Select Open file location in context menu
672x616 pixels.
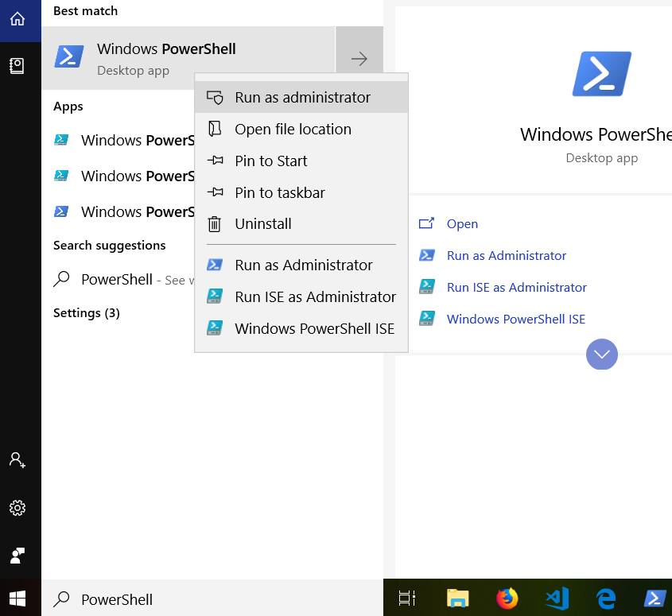pos(301,129)
